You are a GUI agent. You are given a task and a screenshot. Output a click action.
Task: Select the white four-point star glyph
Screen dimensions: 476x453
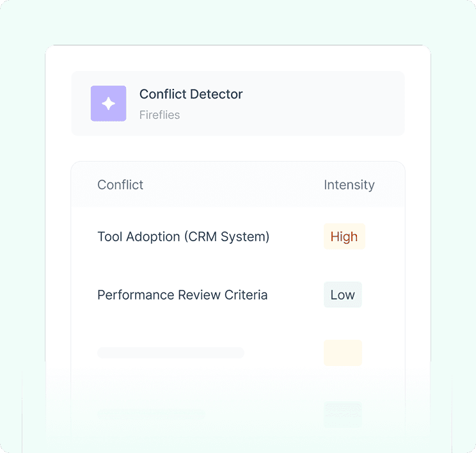108,104
